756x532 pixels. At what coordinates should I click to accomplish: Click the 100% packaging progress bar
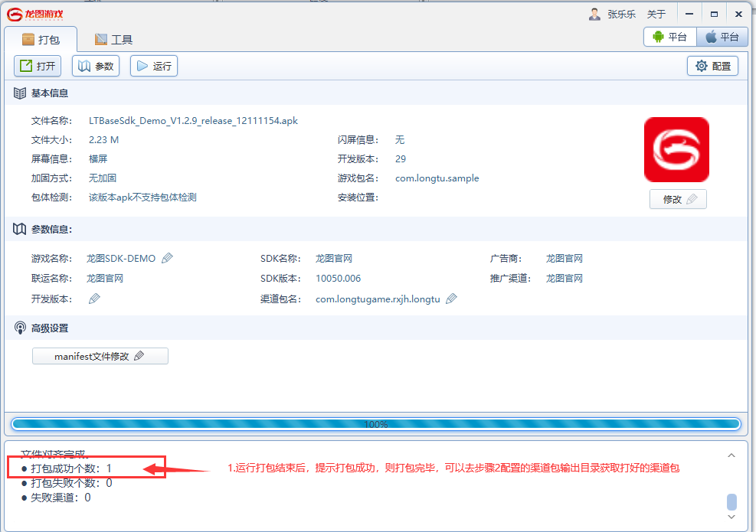(375, 424)
